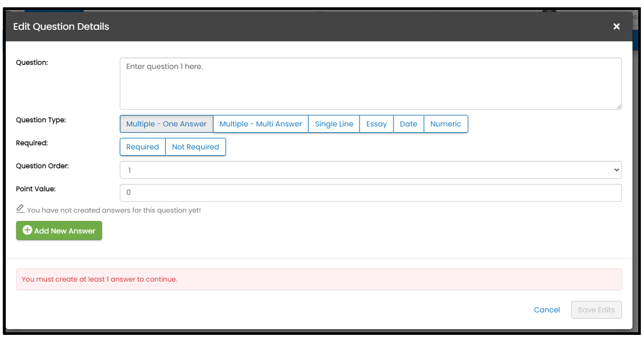The image size is (644, 338).
Task: Close the Edit Question Details dialog
Action: pos(616,27)
